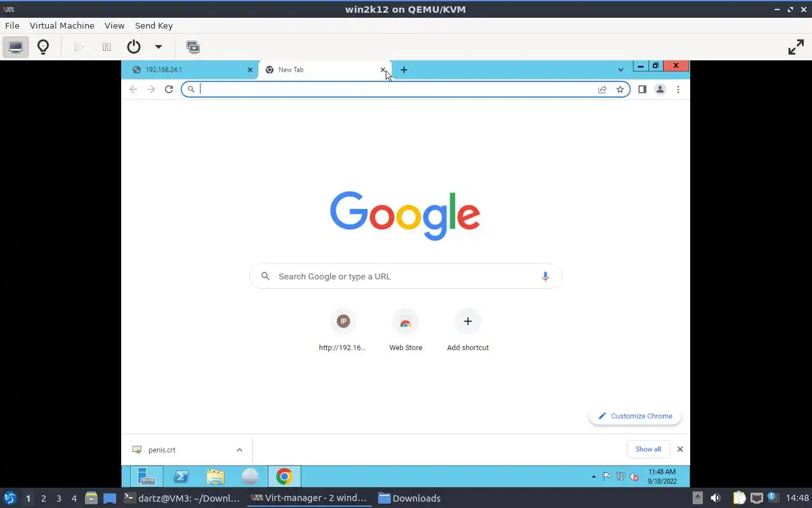Click the blue show-desktop panel icon
Viewport: 812px width, 508px height.
110,498
